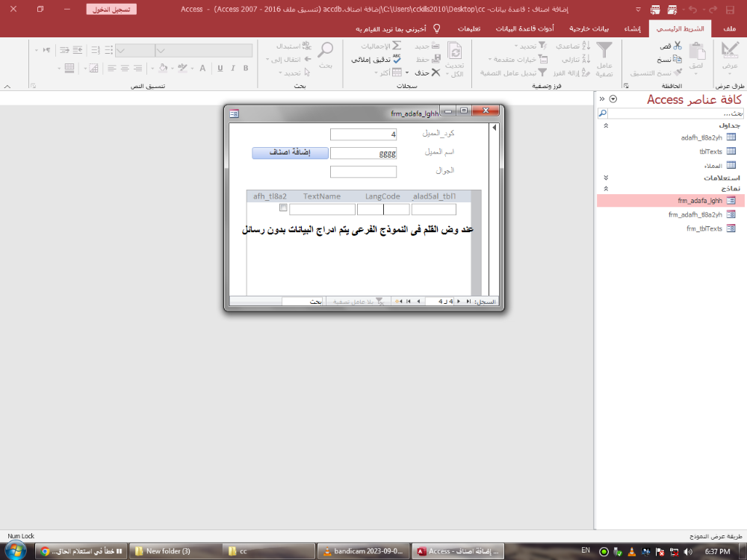Viewport: 747px width, 560px height.
Task: Toggle align text left
Action: [x=112, y=68]
